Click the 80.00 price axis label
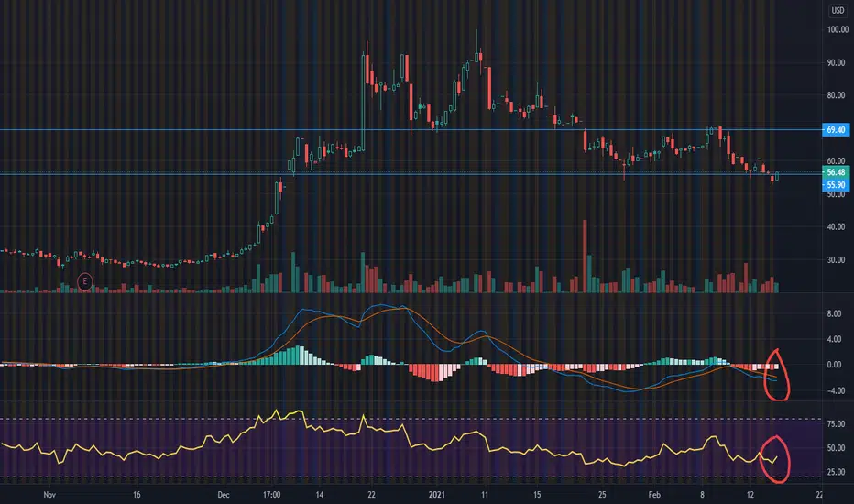Image resolution: width=854 pixels, height=504 pixels. click(x=836, y=95)
